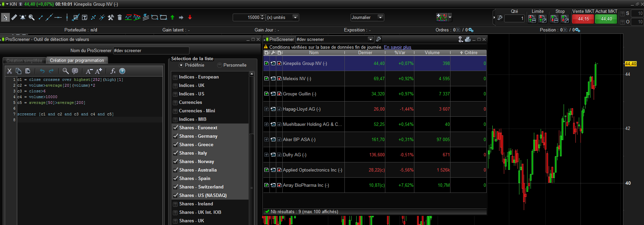The width and height of the screenshot is (644, 225).
Task: Select the red down arrow drawing tool
Action: (190, 17)
